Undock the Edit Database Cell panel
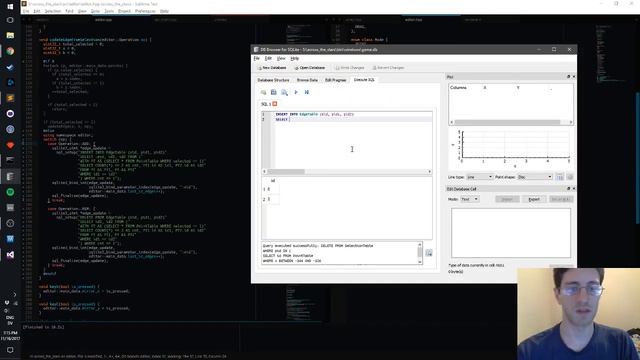The width and height of the screenshot is (640, 360). (568, 189)
